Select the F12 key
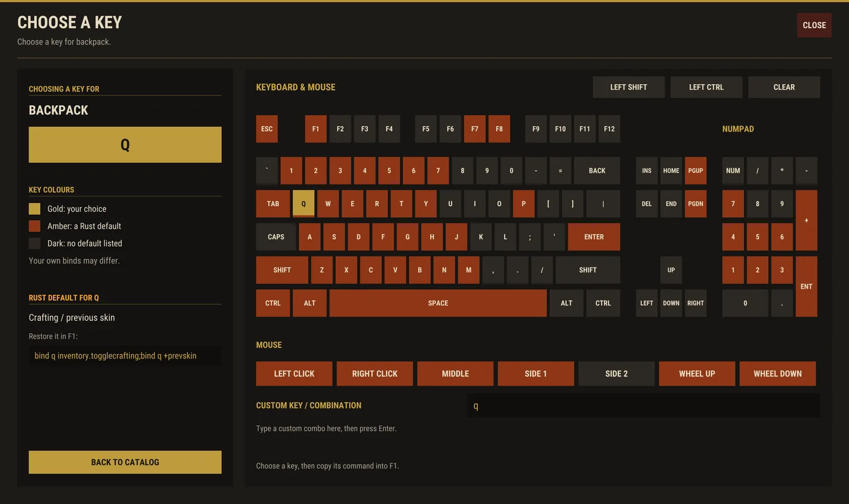 [x=609, y=129]
